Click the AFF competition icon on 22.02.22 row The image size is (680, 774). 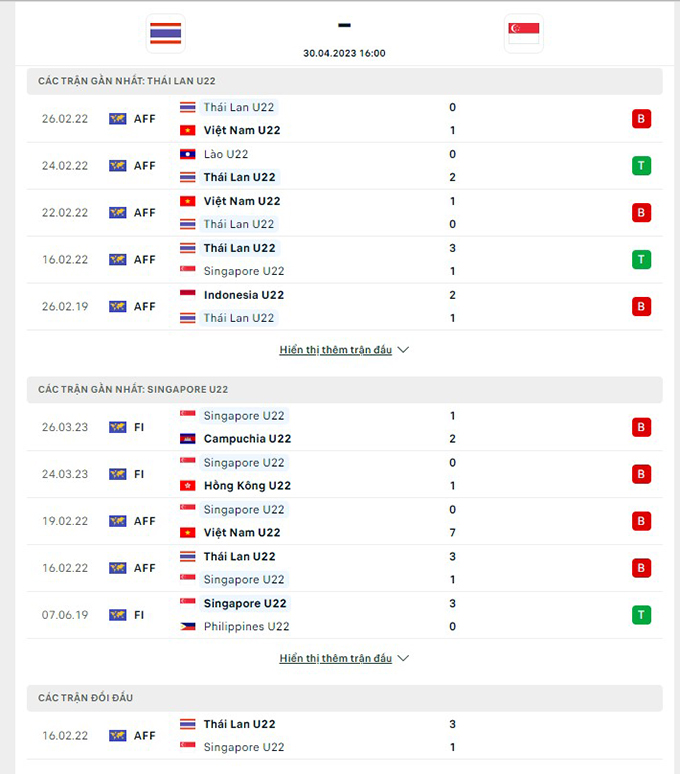tap(117, 213)
